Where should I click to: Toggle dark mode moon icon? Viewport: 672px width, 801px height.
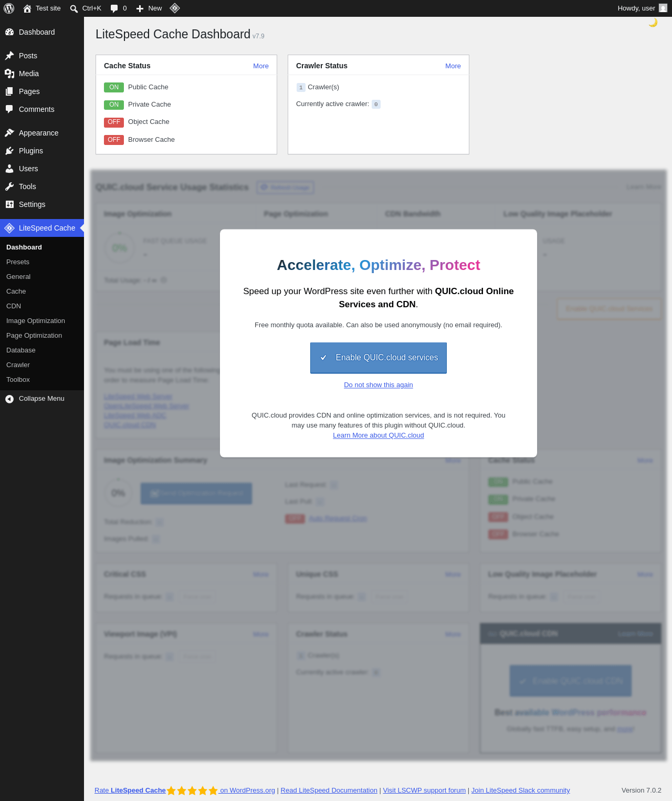click(653, 23)
